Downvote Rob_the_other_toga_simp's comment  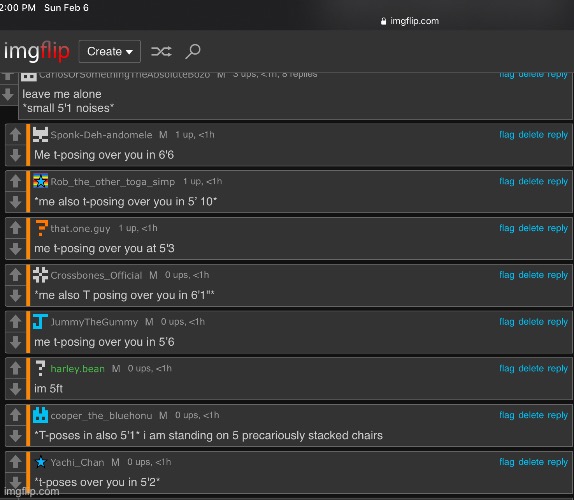coord(15,202)
